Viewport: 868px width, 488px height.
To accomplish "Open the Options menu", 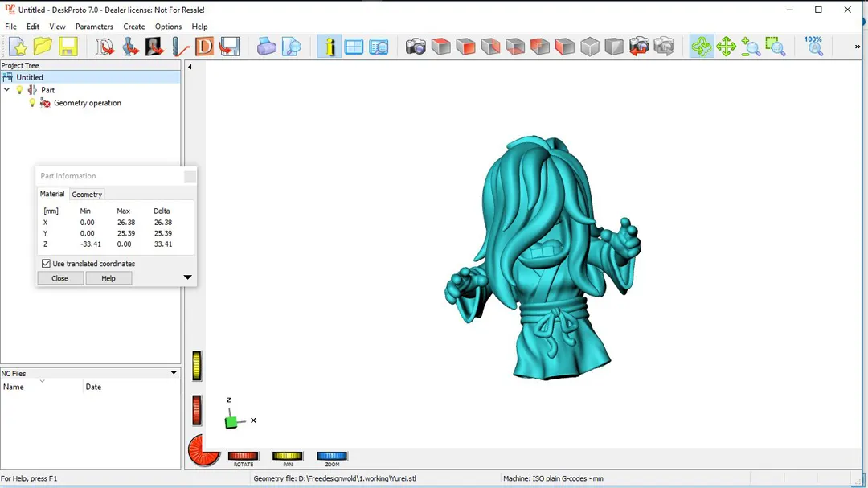I will [168, 27].
